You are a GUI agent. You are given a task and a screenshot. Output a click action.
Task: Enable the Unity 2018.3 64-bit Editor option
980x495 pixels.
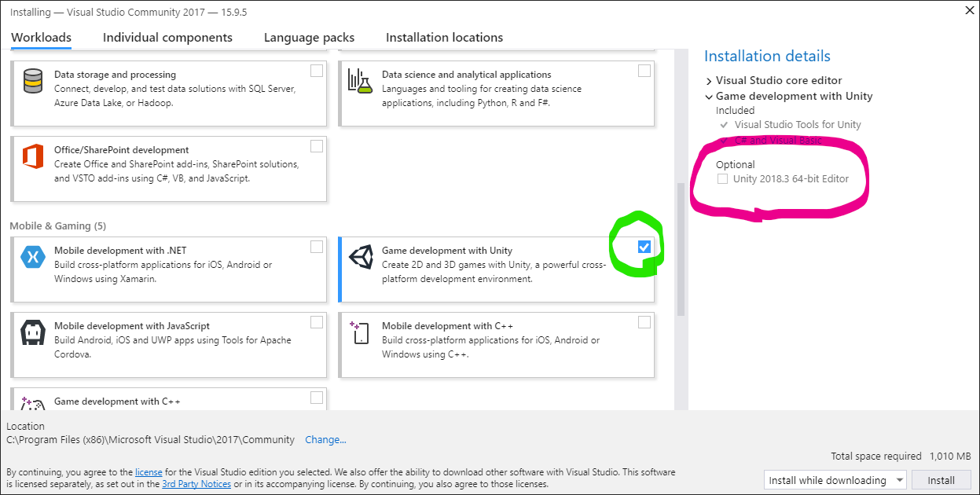point(722,178)
